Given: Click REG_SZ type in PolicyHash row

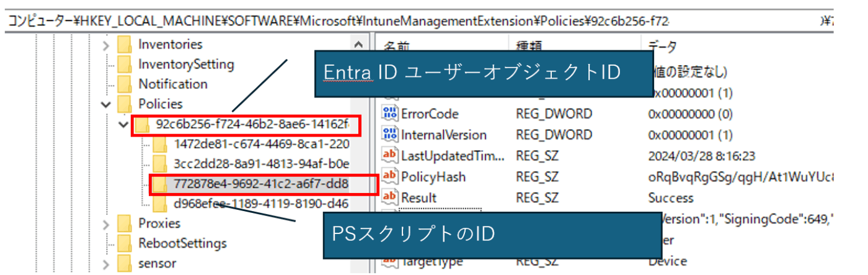Looking at the screenshot, I should pyautogui.click(x=537, y=177).
